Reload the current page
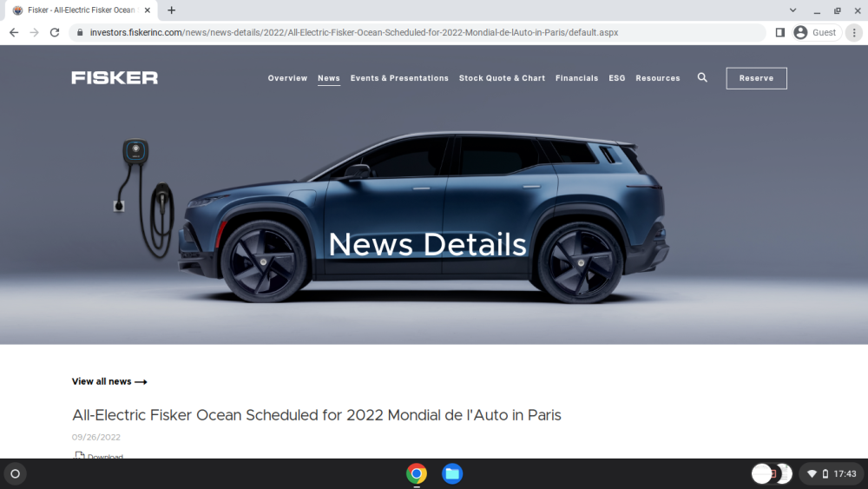 click(54, 33)
